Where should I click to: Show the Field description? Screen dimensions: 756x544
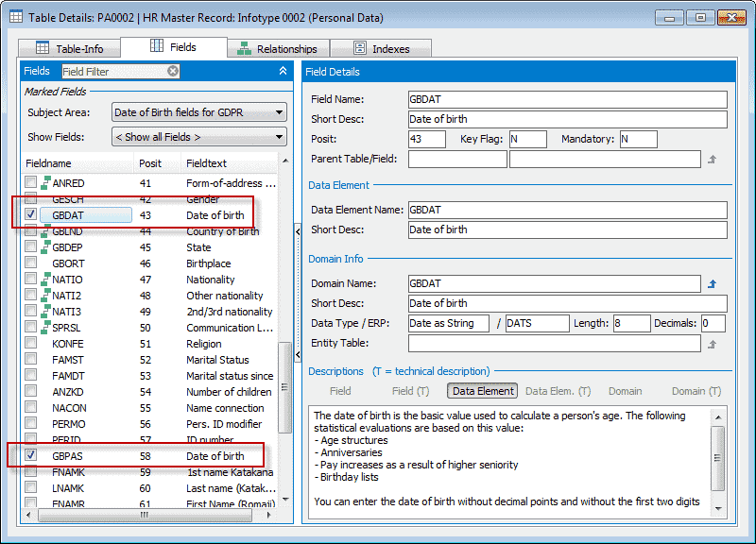(340, 391)
